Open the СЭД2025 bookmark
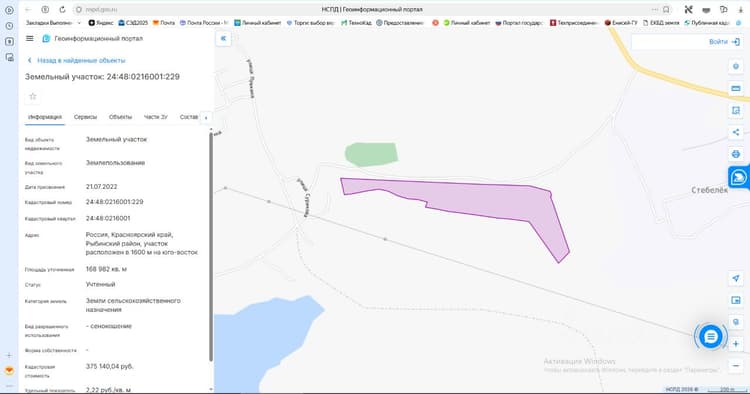Viewport: 750px width, 394px height. pyautogui.click(x=133, y=22)
